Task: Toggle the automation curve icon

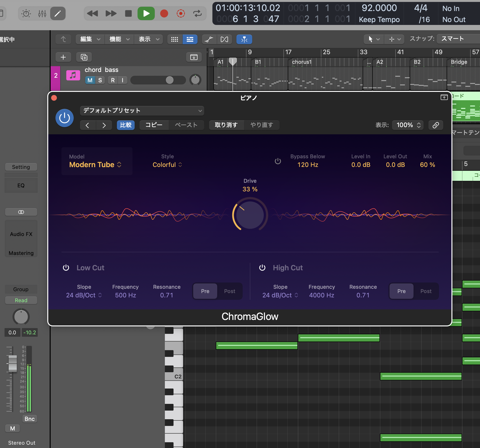Action: pyautogui.click(x=209, y=39)
